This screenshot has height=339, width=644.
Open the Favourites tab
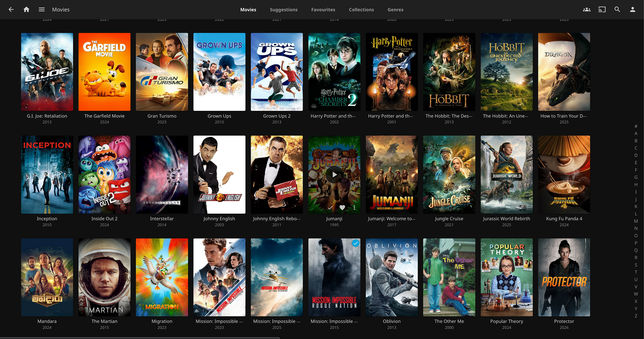click(x=323, y=9)
